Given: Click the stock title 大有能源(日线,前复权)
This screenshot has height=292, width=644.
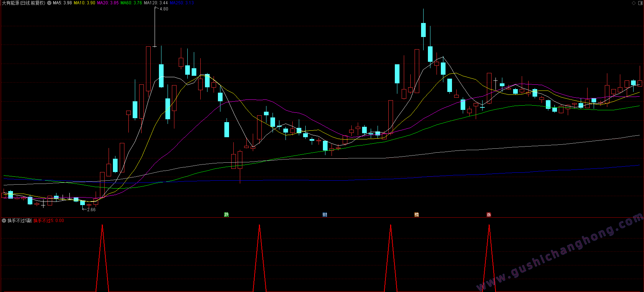Looking at the screenshot, I should click(24, 3).
